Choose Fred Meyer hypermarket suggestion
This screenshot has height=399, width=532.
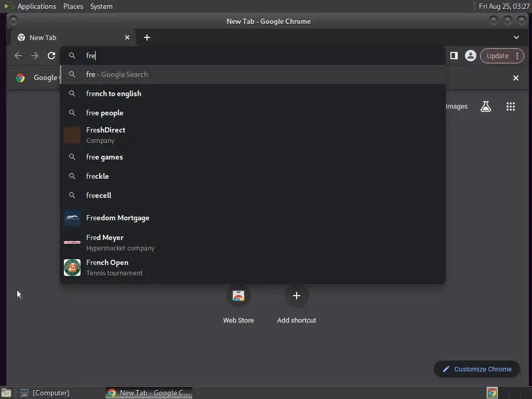pos(252,243)
